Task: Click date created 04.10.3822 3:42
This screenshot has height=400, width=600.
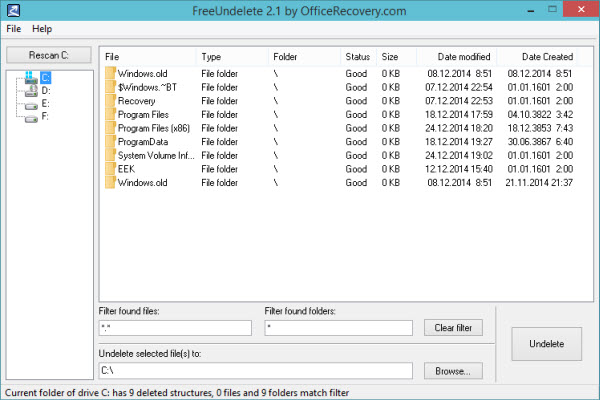Action: 540,114
